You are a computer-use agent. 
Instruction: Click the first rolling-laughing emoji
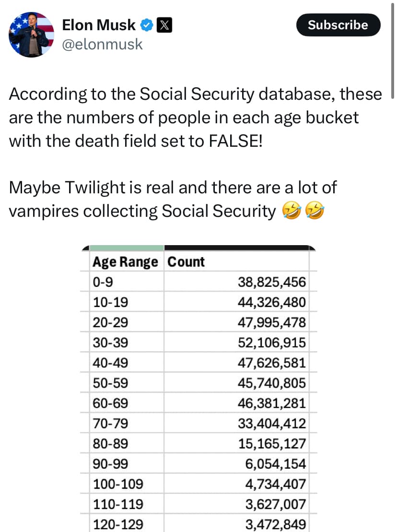coord(290,211)
